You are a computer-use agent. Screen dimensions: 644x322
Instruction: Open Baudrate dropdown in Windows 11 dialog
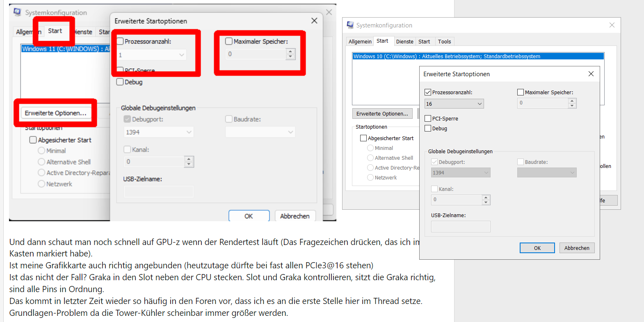pyautogui.click(x=260, y=132)
